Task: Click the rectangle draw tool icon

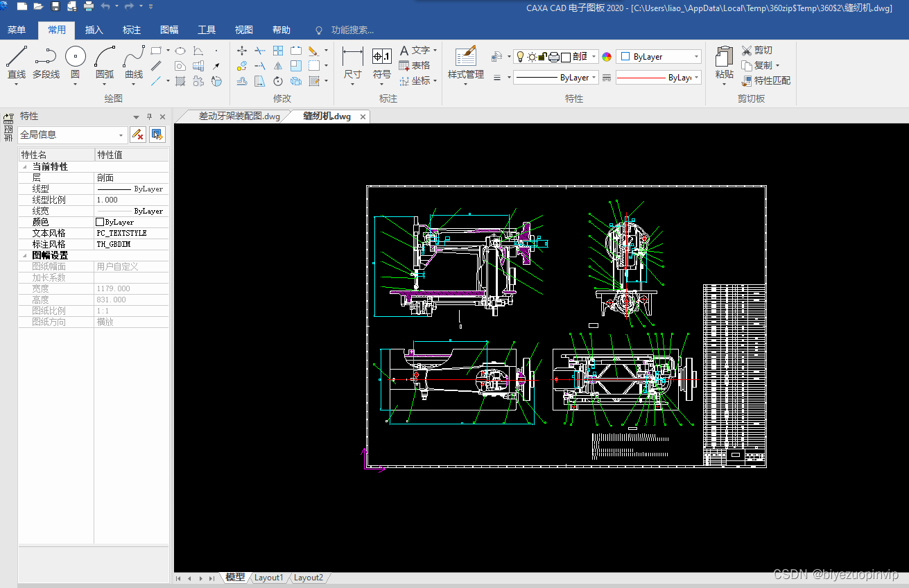Action: [156, 51]
